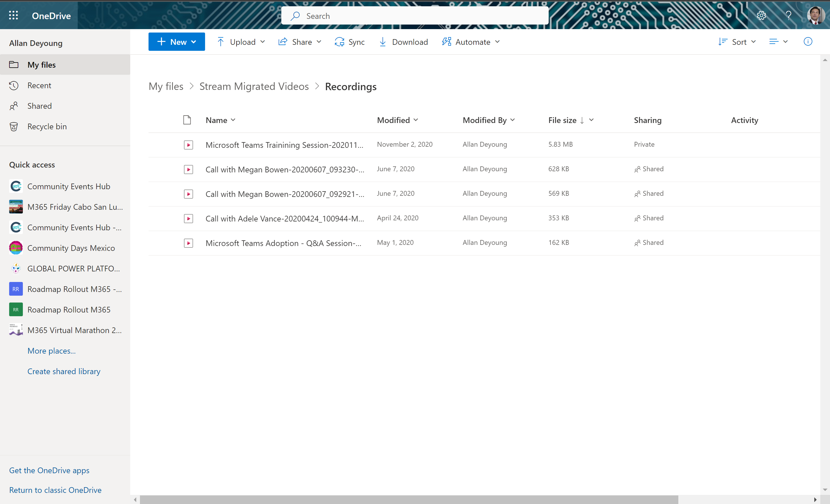830x504 pixels.
Task: Open the Recycle bin in sidebar
Action: (47, 127)
